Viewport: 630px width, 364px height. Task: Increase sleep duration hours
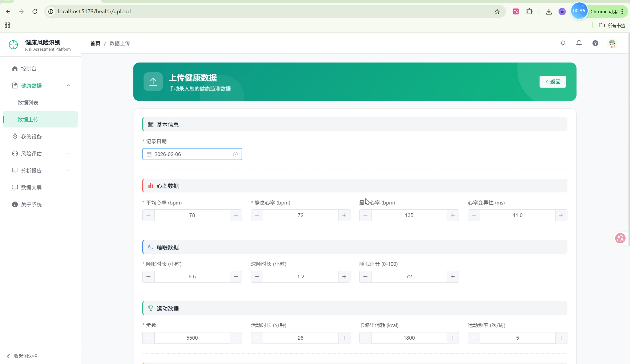[x=236, y=276]
